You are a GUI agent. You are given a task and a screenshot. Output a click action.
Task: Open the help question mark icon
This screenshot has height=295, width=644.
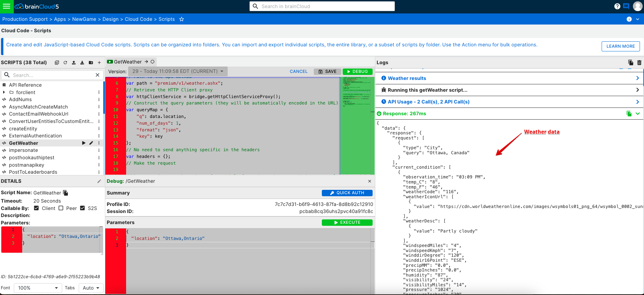point(617,6)
